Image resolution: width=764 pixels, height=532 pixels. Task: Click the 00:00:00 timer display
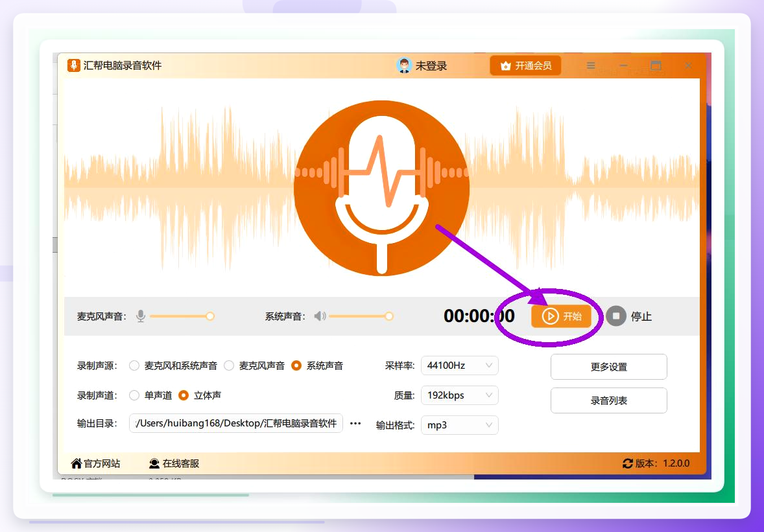pyautogui.click(x=479, y=316)
